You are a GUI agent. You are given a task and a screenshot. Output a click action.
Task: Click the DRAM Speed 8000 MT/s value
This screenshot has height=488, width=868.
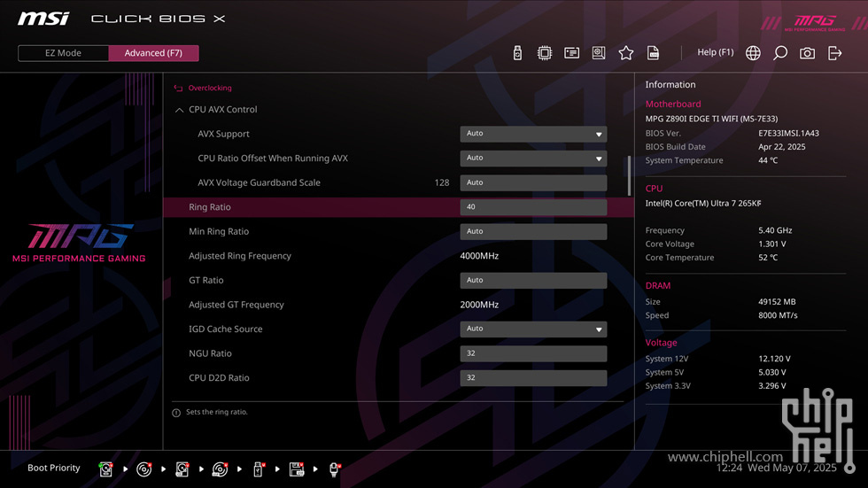coord(778,315)
